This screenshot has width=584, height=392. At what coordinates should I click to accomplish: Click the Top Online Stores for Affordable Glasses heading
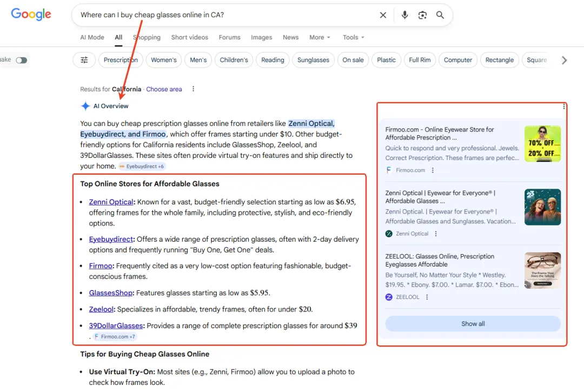coord(150,184)
